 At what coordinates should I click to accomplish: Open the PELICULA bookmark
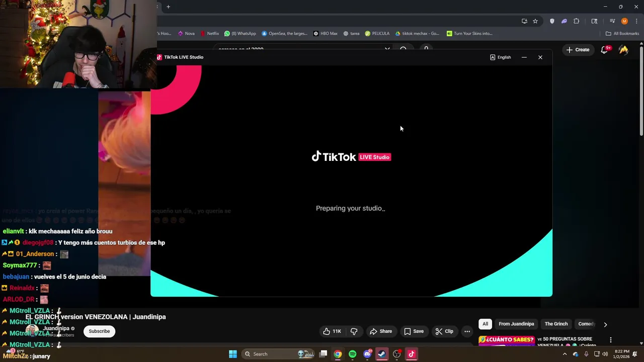[377, 34]
